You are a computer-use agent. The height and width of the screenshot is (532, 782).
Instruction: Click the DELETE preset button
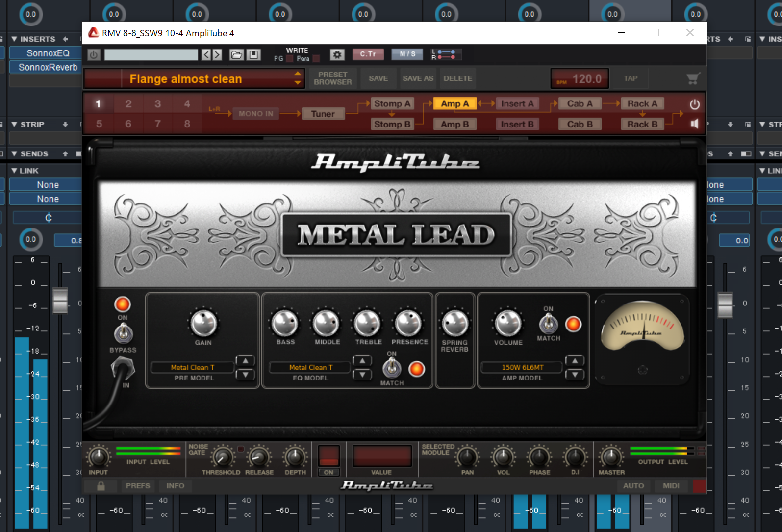(x=457, y=78)
